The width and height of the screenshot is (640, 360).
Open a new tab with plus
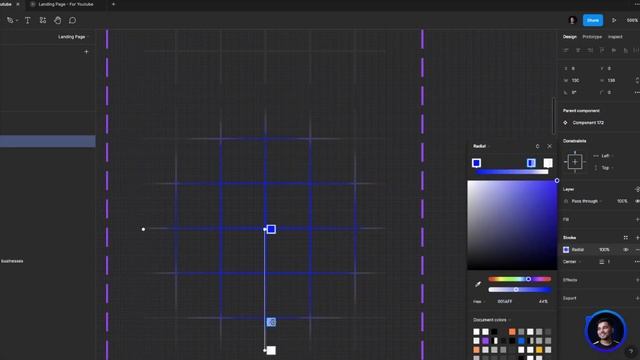coord(113,4)
